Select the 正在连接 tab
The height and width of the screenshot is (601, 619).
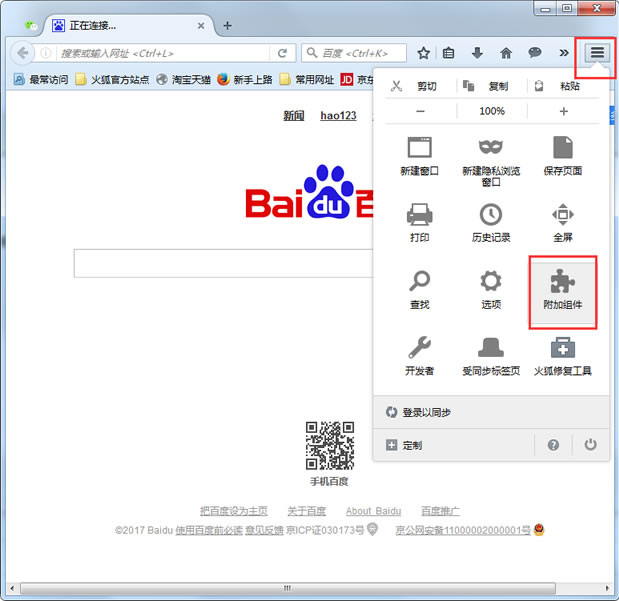click(129, 26)
